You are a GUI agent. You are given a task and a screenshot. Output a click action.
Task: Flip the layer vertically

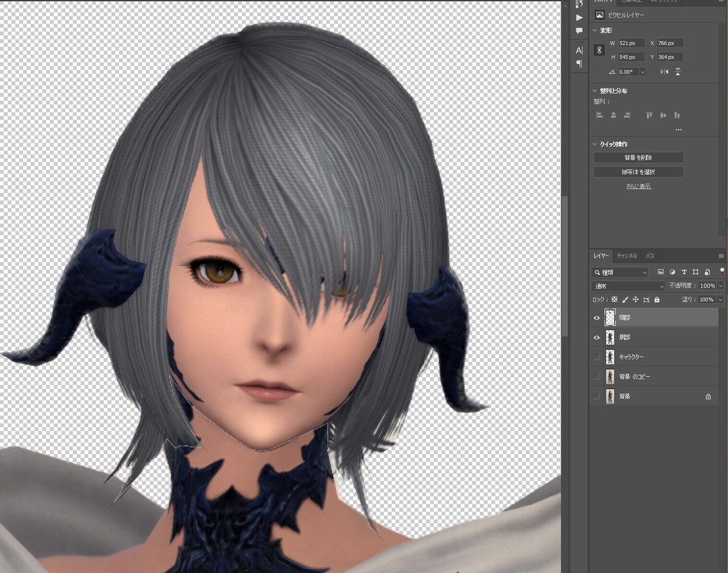coord(678,72)
